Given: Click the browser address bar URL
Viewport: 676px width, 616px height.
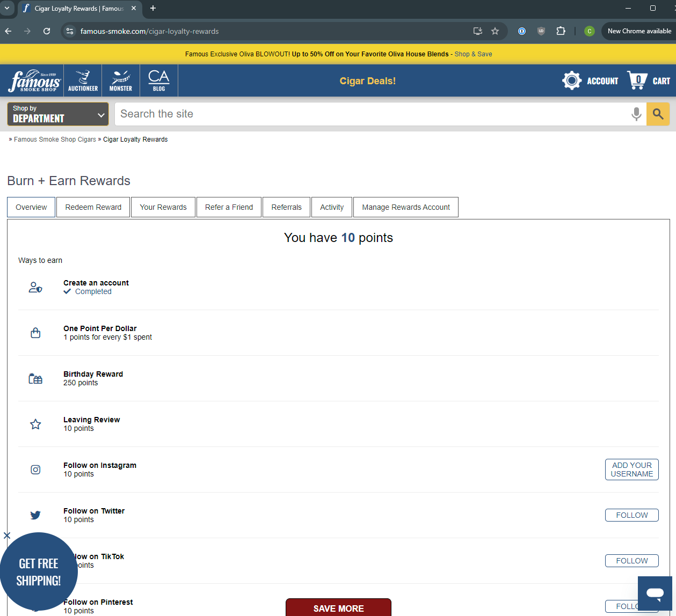Looking at the screenshot, I should 150,31.
